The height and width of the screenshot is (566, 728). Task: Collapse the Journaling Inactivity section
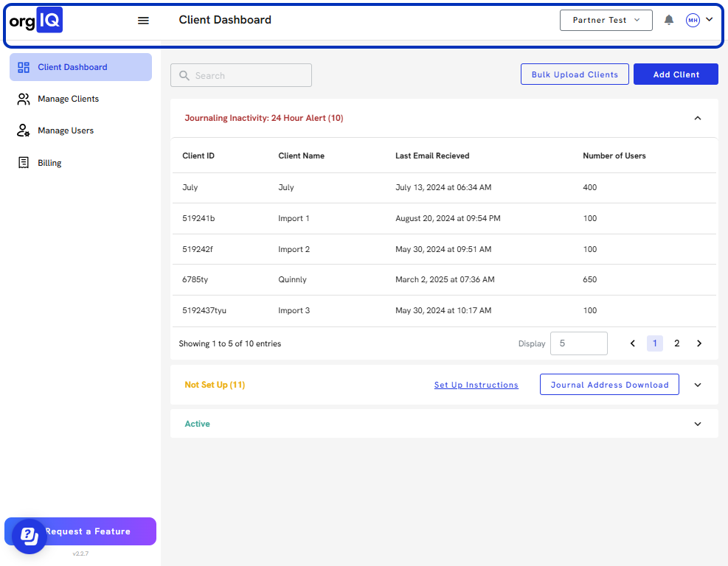697,118
